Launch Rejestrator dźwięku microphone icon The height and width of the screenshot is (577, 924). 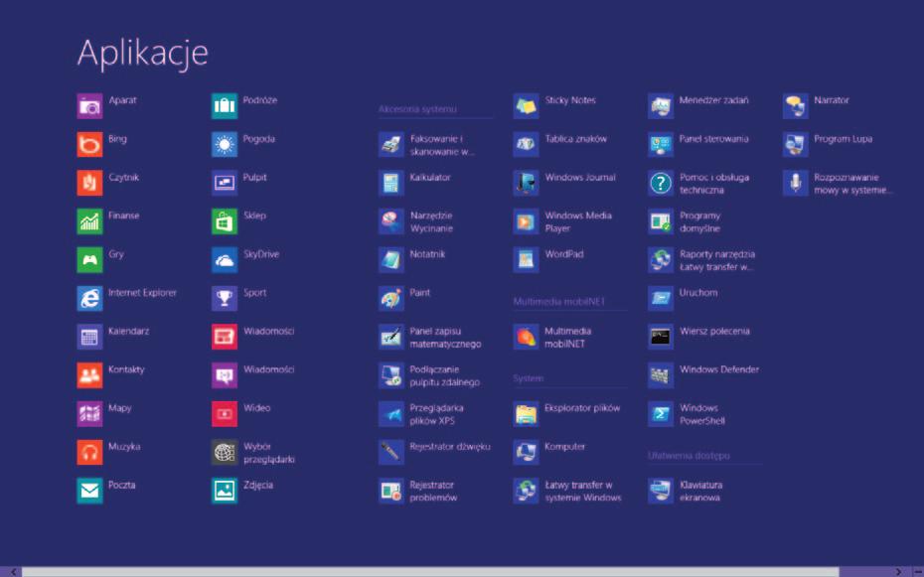(x=391, y=452)
